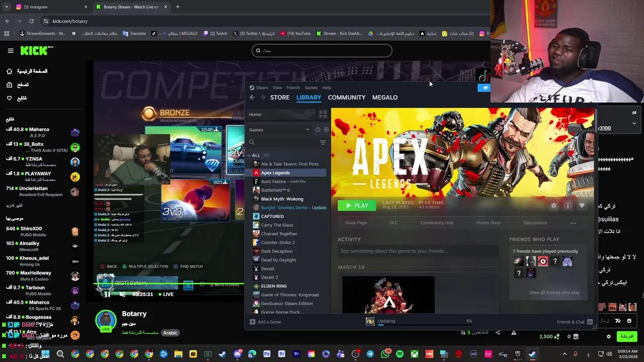Open the Games menu in Steam
Image resolution: width=644 pixels, height=362 pixels.
(311, 87)
